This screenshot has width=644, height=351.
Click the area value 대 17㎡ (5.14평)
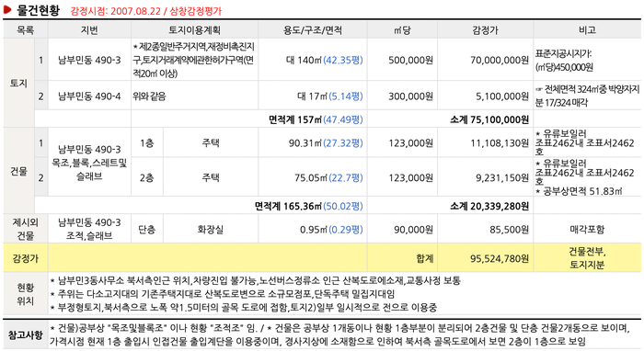pos(330,96)
